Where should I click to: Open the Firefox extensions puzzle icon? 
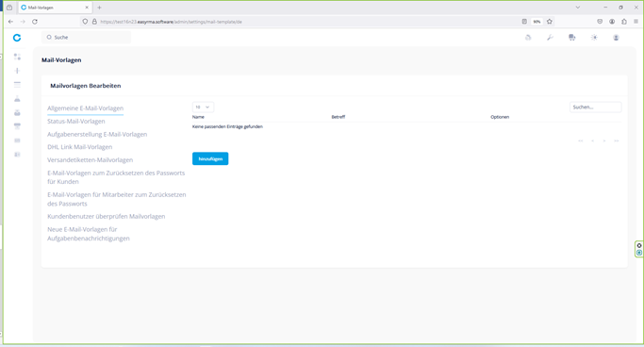click(x=624, y=22)
